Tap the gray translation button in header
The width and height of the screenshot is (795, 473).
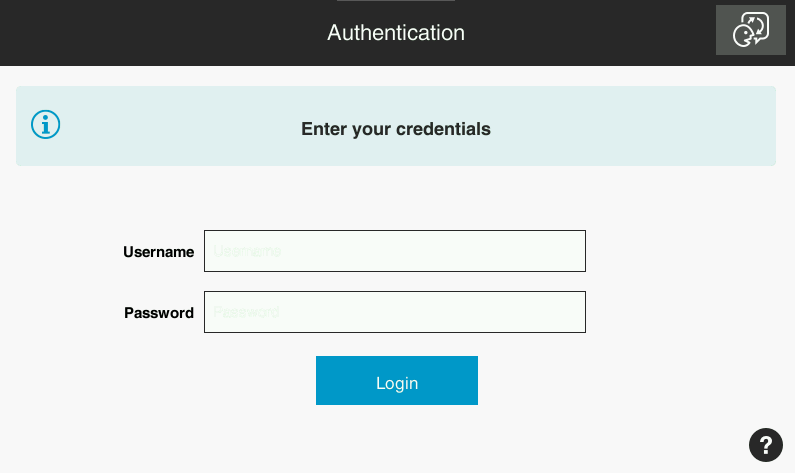tap(750, 30)
